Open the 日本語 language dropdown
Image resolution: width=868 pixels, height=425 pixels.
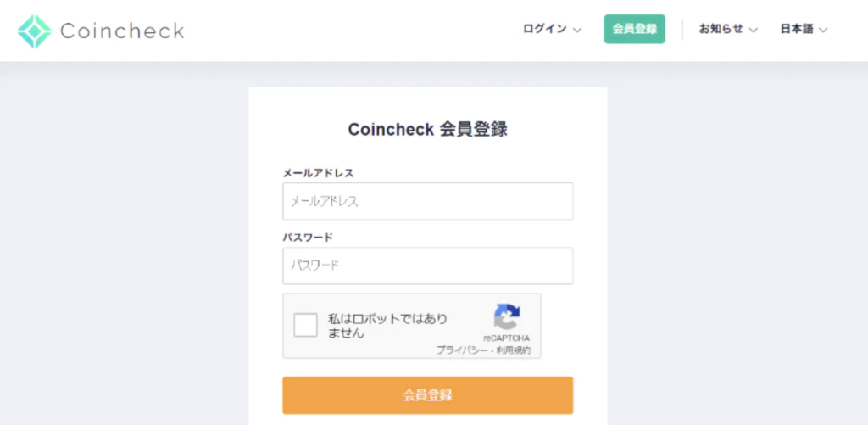point(797,29)
